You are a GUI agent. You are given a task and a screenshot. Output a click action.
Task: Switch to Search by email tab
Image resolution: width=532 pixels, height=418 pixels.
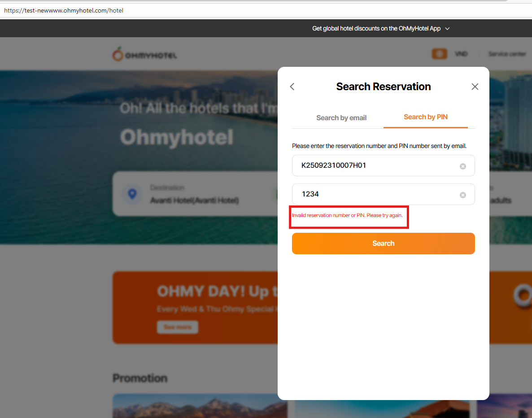(x=341, y=118)
